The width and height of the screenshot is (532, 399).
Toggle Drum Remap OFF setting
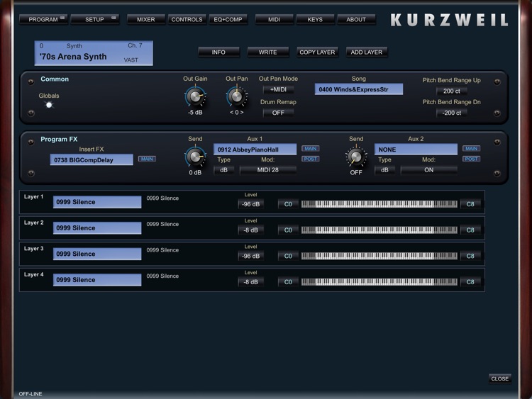278,113
